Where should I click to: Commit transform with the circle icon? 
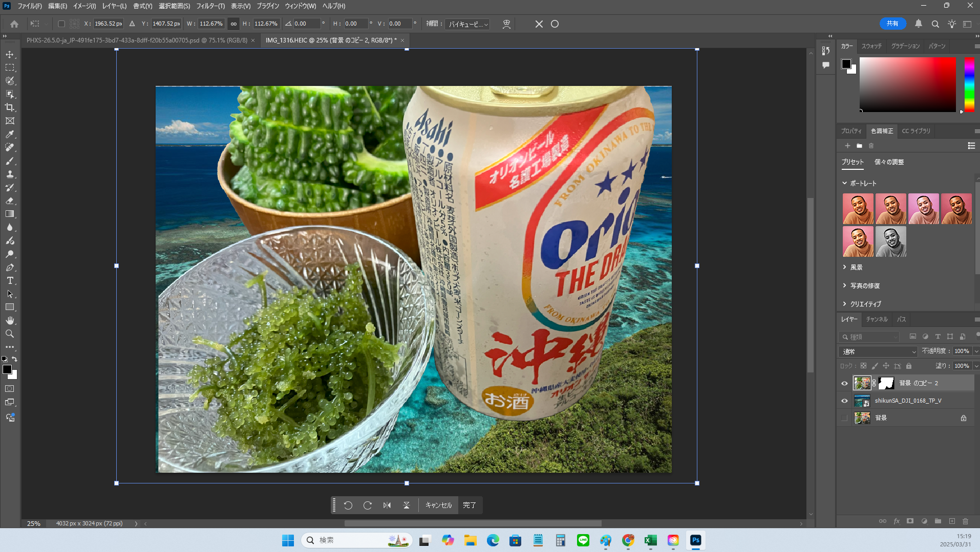pyautogui.click(x=555, y=24)
